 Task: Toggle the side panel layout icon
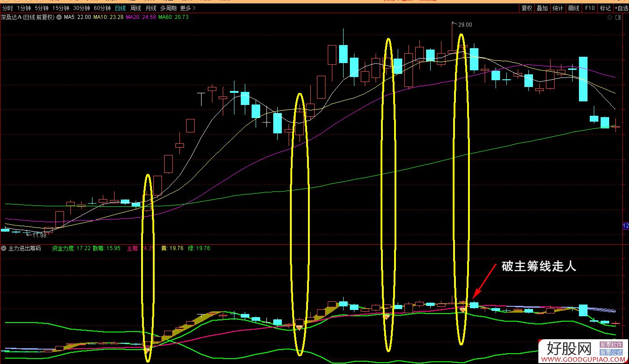(x=619, y=18)
